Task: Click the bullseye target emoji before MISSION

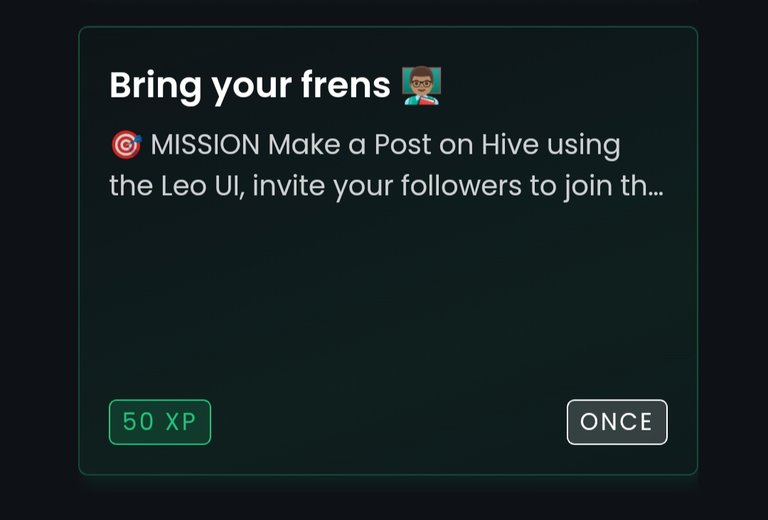Action: tap(126, 144)
